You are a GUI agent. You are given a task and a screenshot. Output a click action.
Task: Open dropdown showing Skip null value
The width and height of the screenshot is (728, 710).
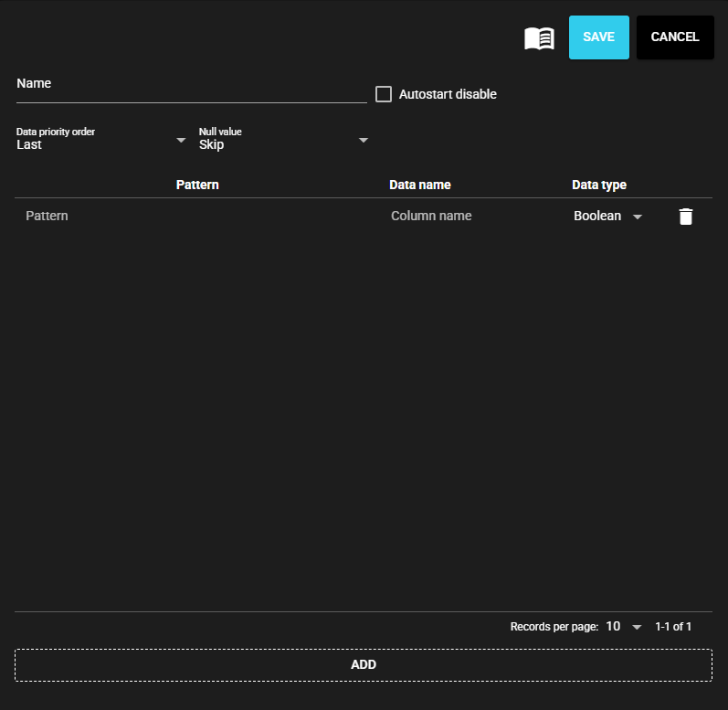[x=274, y=144]
